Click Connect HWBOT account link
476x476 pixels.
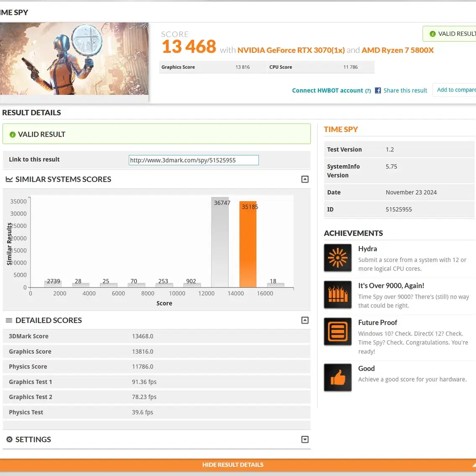coord(327,91)
